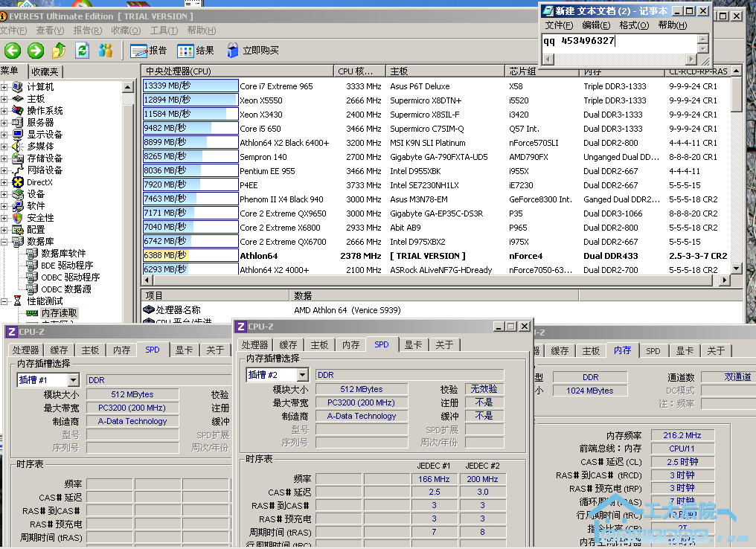Expand the 主板 tree node
Screen dimensions: 756x549
click(x=4, y=99)
